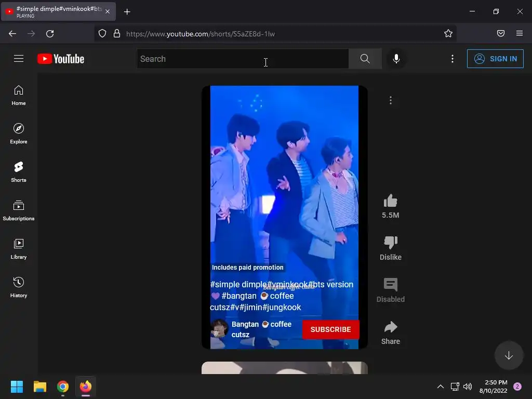Screen dimensions: 532x399
Task: Go forward in Firefox
Action: click(31, 34)
